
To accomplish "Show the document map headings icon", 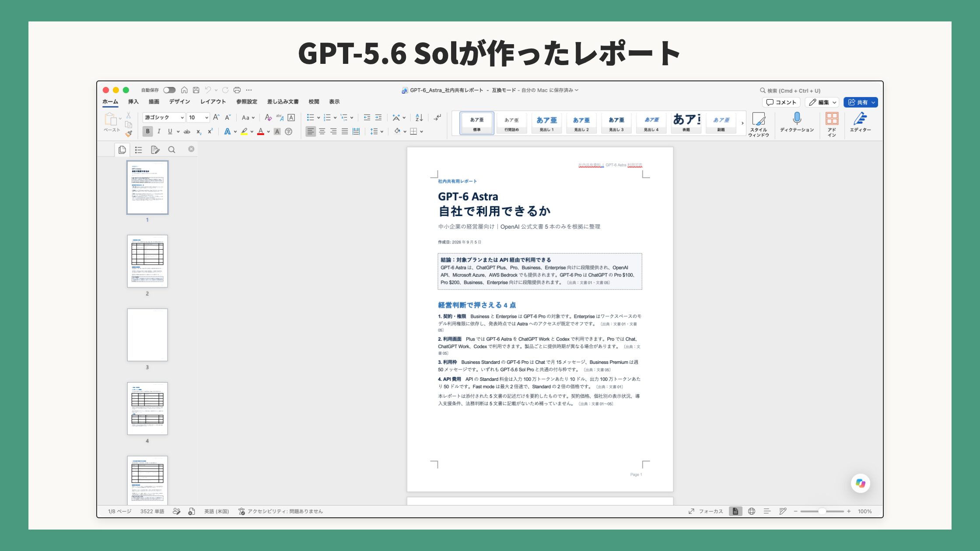I will pos(138,150).
